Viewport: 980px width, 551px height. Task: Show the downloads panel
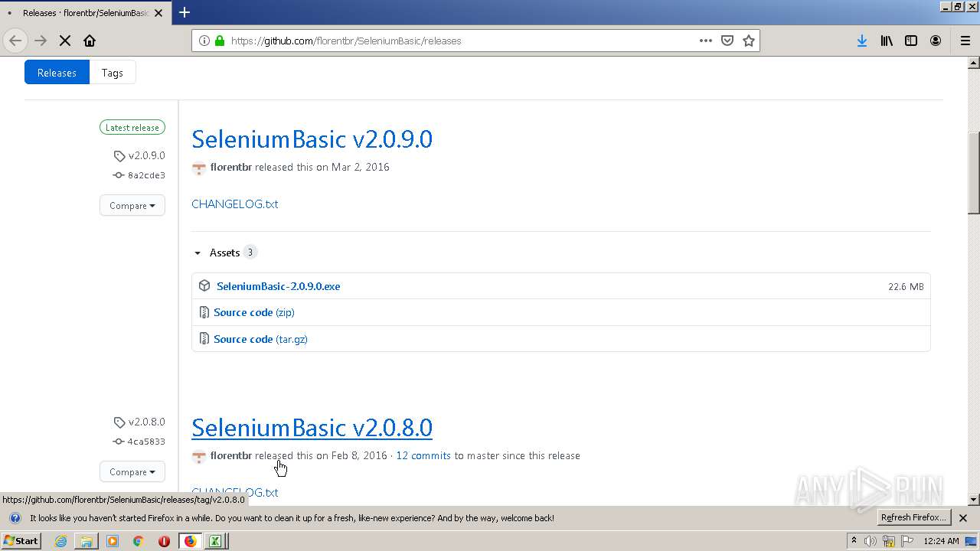tap(862, 41)
